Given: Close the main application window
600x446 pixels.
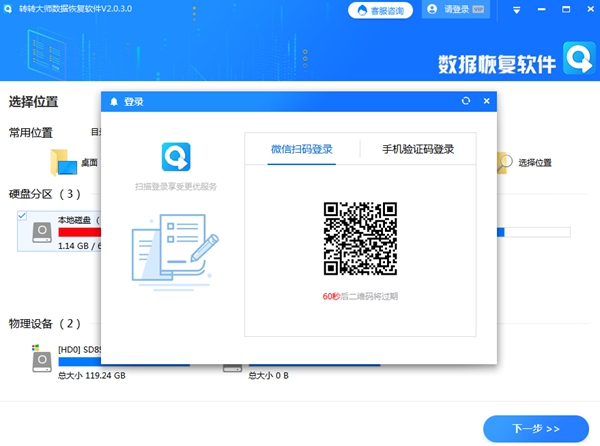Looking at the screenshot, I should pyautogui.click(x=590, y=9).
